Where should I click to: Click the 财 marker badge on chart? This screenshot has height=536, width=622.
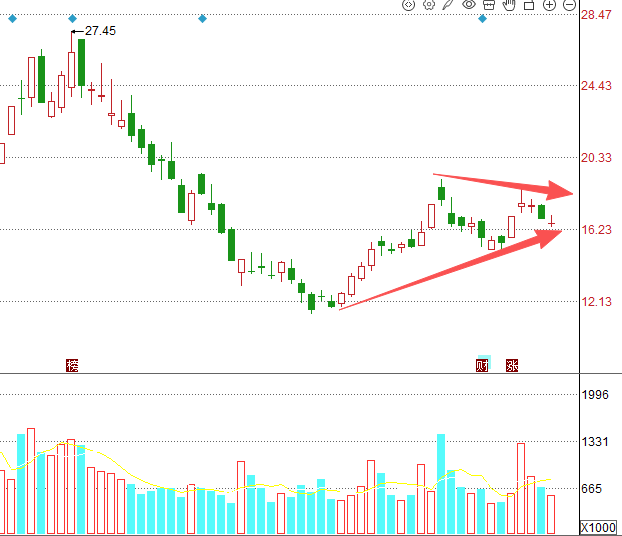click(482, 365)
